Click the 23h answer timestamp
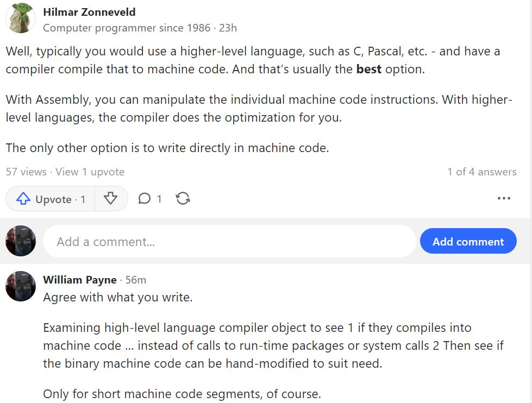532x403 pixels. (228, 28)
